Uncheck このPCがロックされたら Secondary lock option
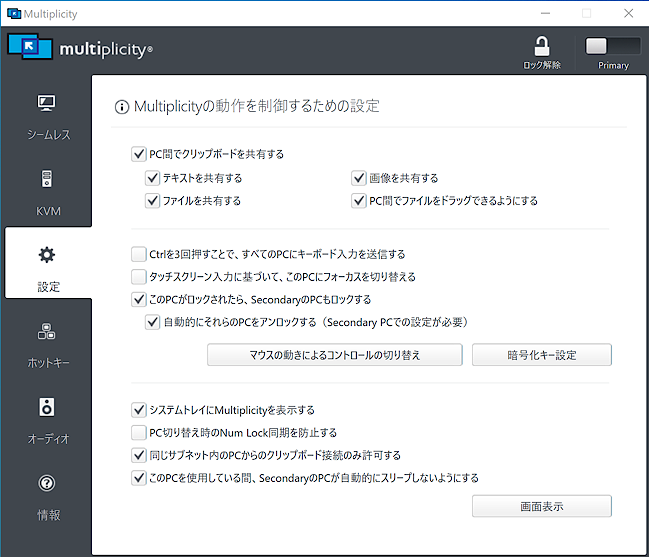 (x=139, y=299)
